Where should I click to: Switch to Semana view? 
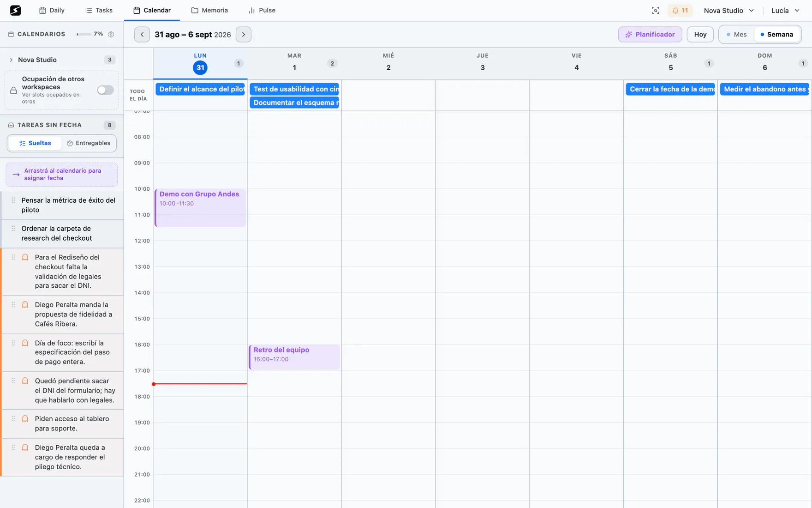coord(777,35)
